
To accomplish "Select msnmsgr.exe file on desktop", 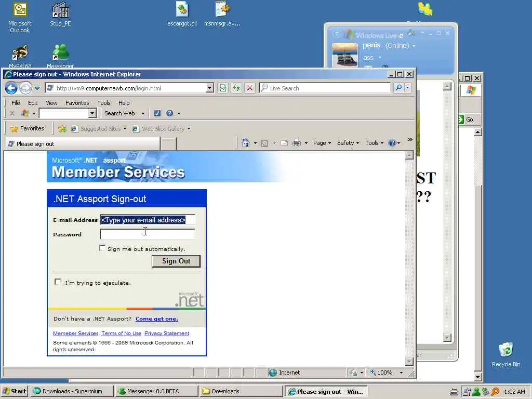I will [222, 14].
